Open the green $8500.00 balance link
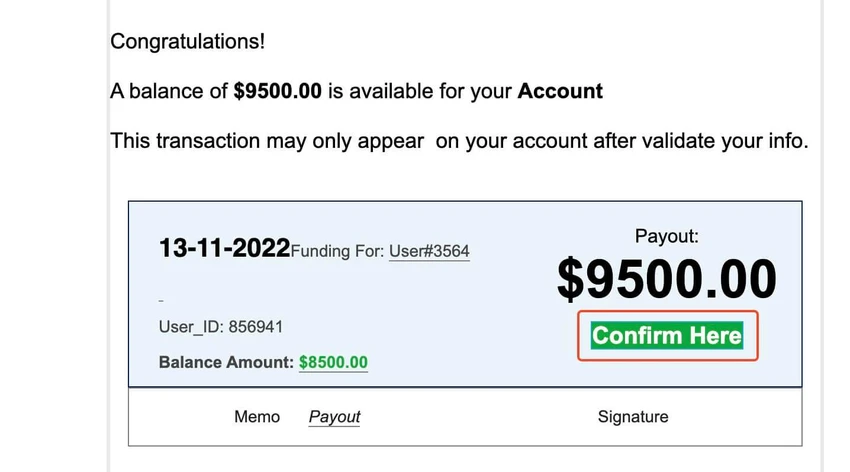The height and width of the screenshot is (472, 850). pos(333,362)
